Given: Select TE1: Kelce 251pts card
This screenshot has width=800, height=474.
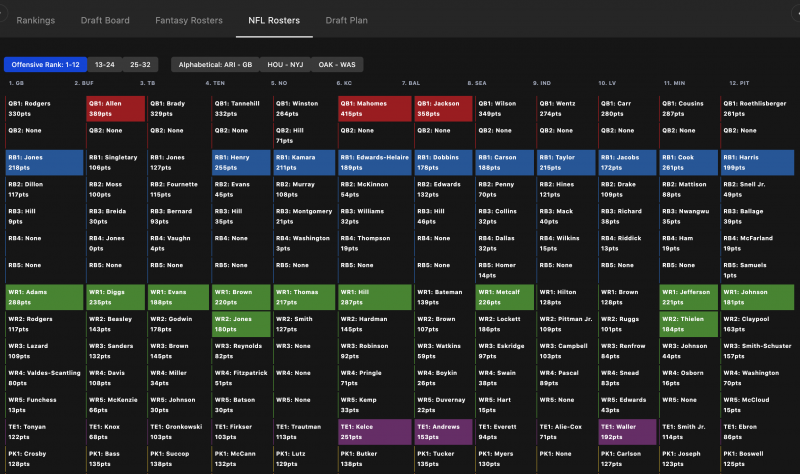Looking at the screenshot, I should coord(375,432).
